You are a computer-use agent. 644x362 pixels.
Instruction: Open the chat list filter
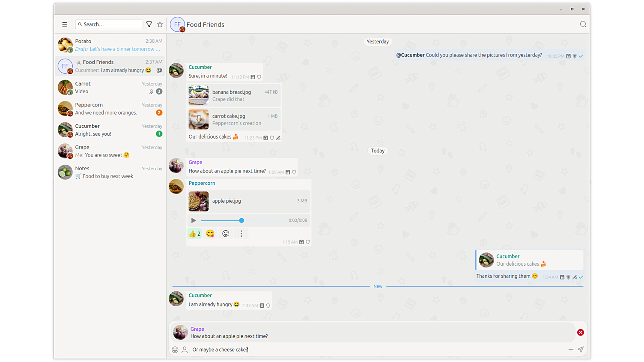[149, 24]
